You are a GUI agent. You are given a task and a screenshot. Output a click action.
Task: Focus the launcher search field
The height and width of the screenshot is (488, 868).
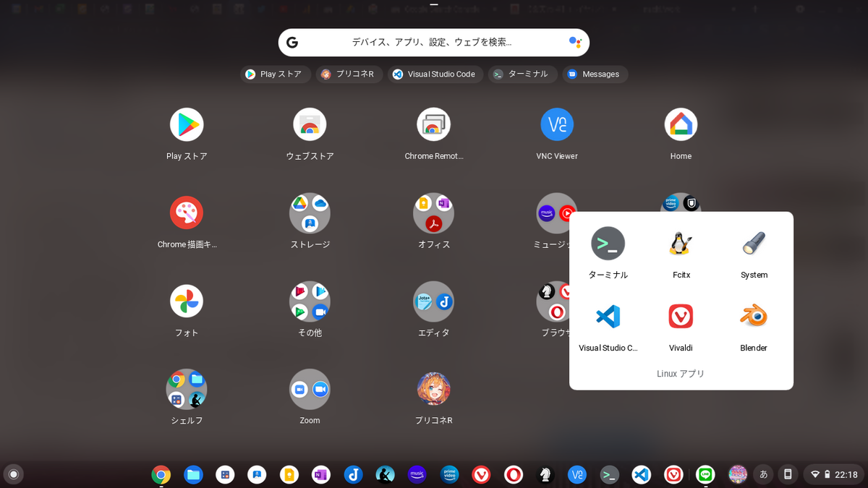[x=434, y=43]
